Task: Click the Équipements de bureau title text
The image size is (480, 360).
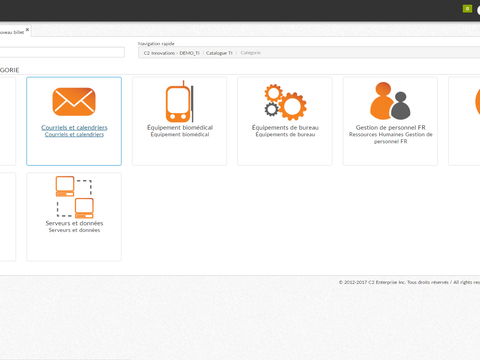Action: coord(285,127)
